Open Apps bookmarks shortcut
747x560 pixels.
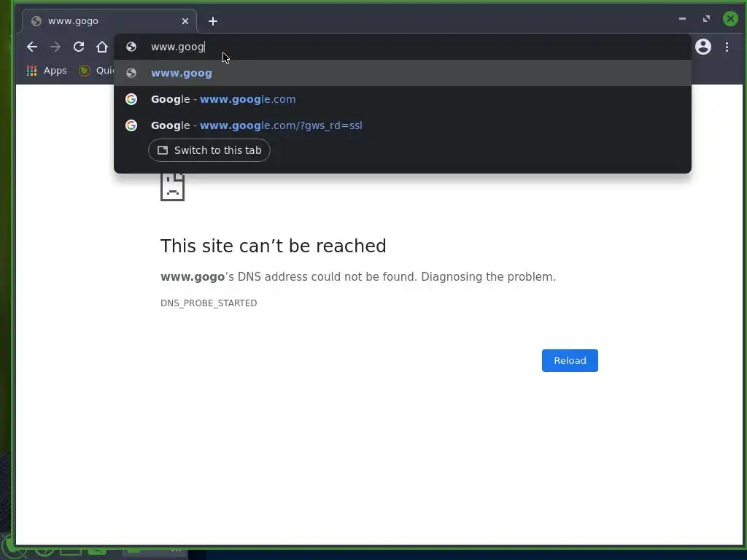(x=47, y=71)
